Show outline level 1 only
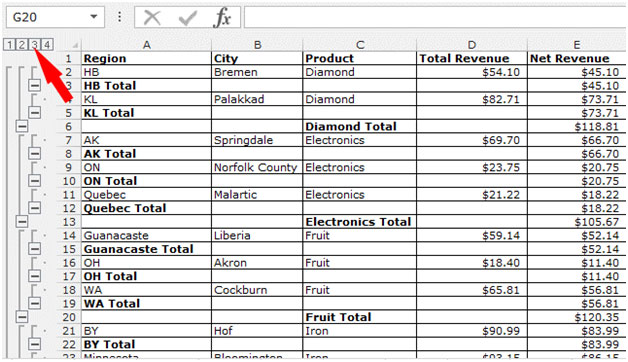Screen dimensions: 628x362 coord(9,44)
